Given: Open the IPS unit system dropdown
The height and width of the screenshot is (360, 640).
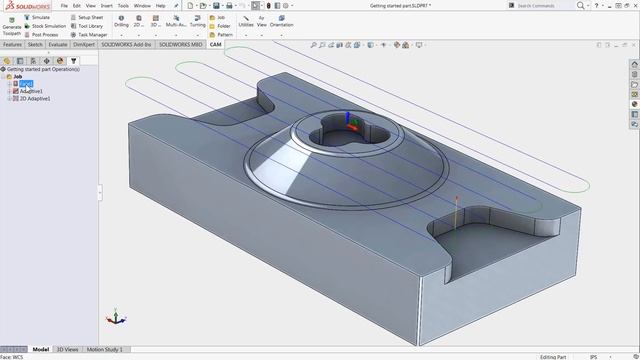Looking at the screenshot, I should [x=610, y=357].
